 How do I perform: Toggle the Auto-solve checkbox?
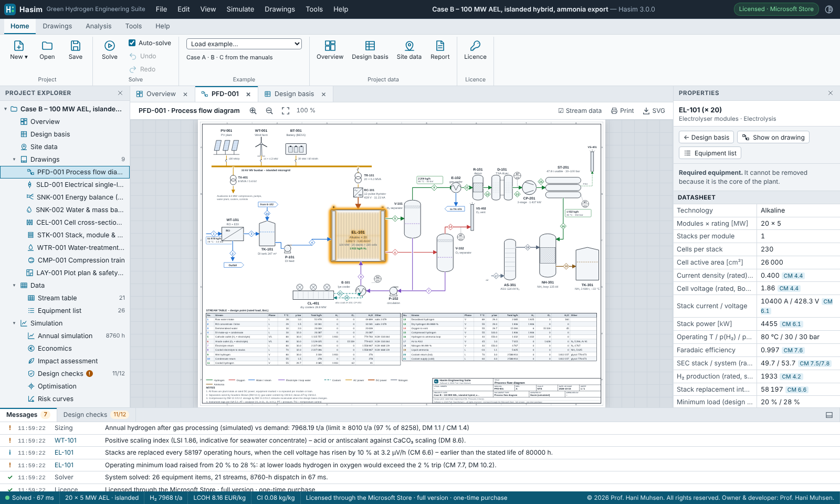132,43
